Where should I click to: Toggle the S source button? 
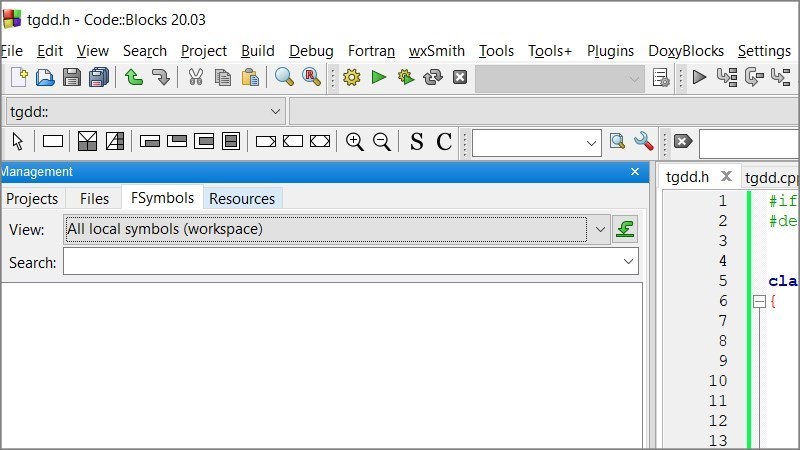[x=416, y=141]
